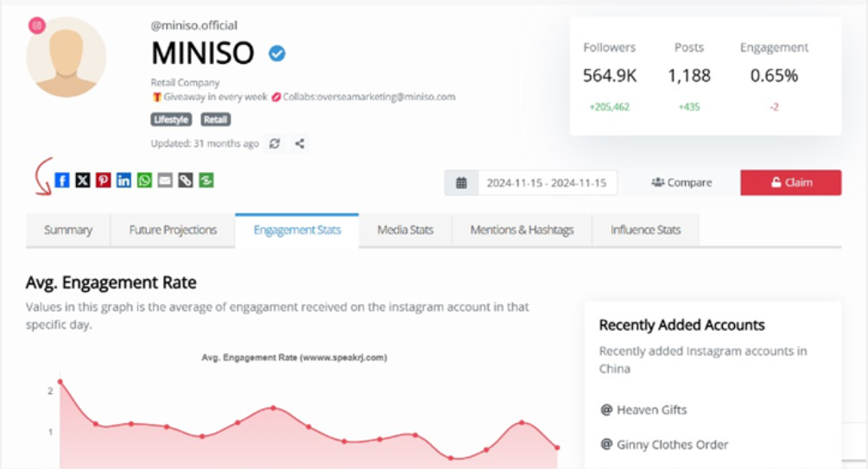Screen dimensions: 868x469
Task: Pin the page using the Pinterest icon
Action: point(103,181)
